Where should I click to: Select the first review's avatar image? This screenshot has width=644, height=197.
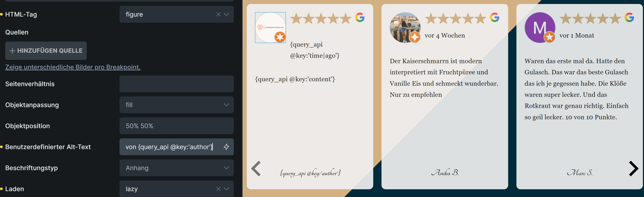tap(270, 28)
